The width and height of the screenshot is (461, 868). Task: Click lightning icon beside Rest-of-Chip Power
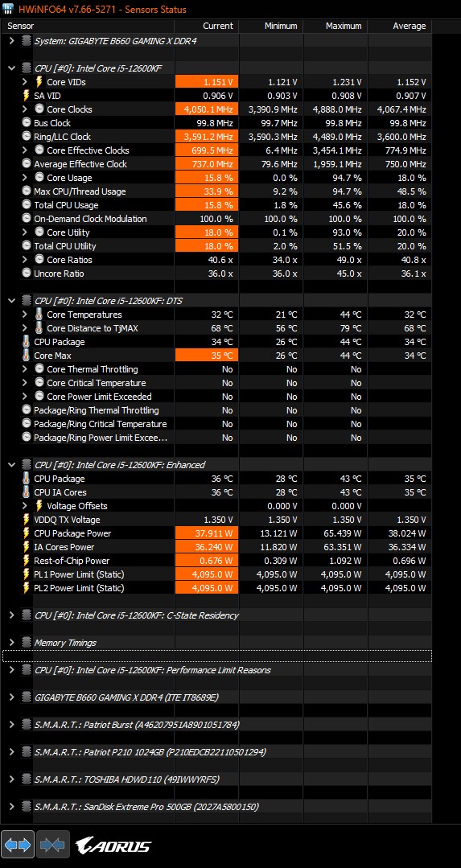click(26, 560)
